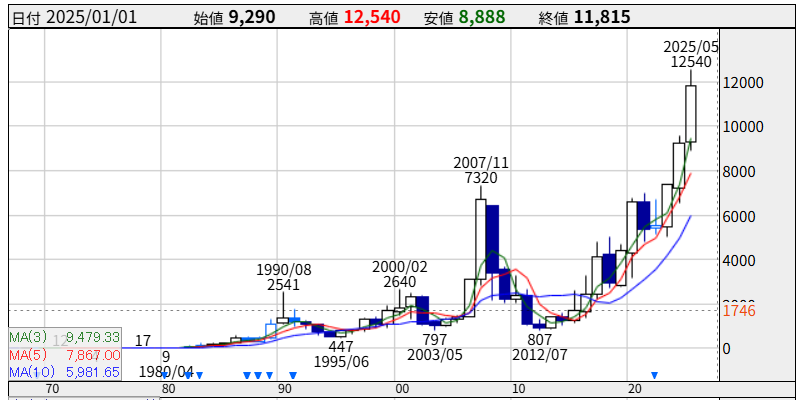Click the 1980/04 low annotation label

click(167, 364)
